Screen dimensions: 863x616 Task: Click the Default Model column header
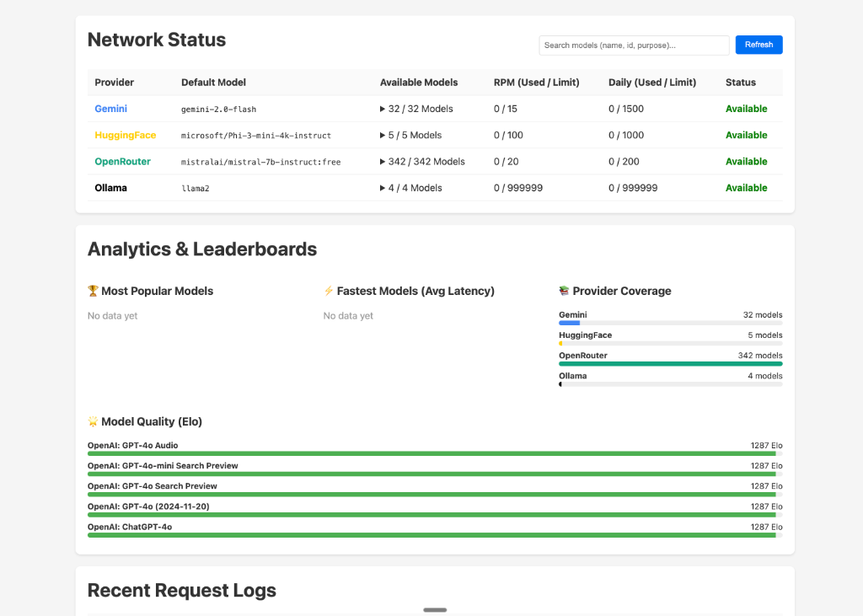point(213,83)
